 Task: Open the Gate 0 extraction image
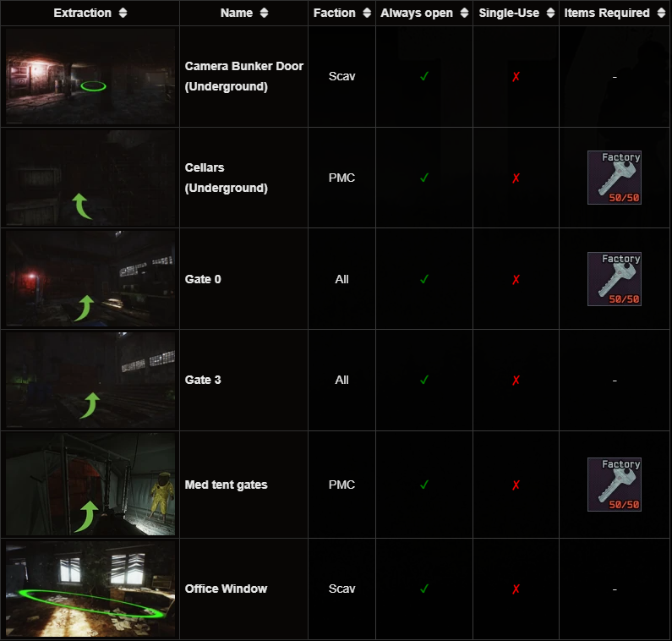90,279
